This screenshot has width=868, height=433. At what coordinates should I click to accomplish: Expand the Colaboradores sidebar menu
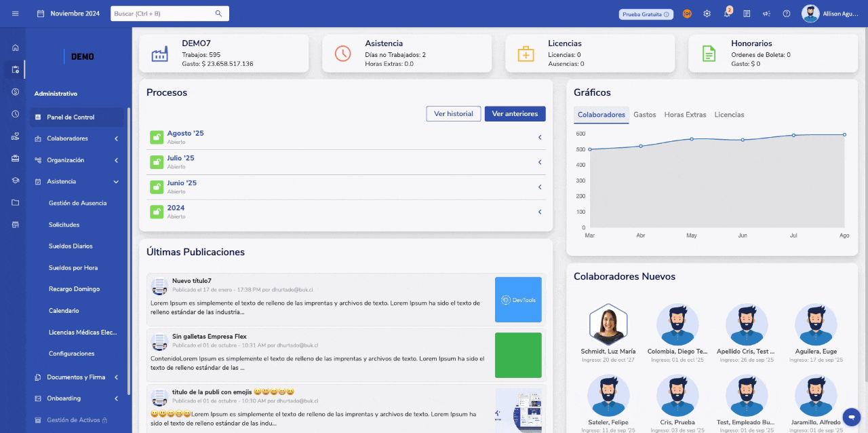[78, 138]
